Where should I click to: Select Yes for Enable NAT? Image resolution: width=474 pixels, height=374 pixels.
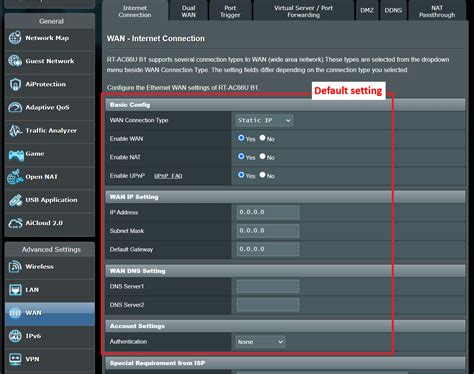tap(241, 156)
